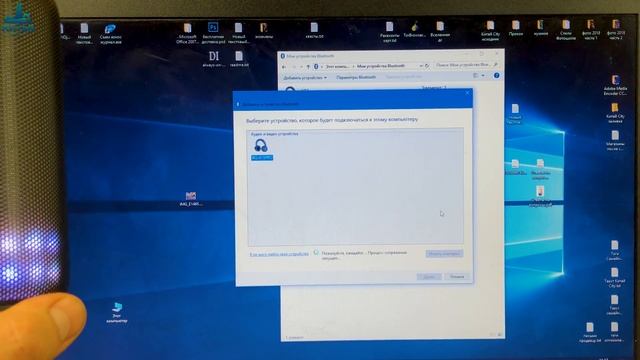
Task: Click 'Мои устройства Bluetooth' breadcrumb segment
Action: [x=381, y=66]
